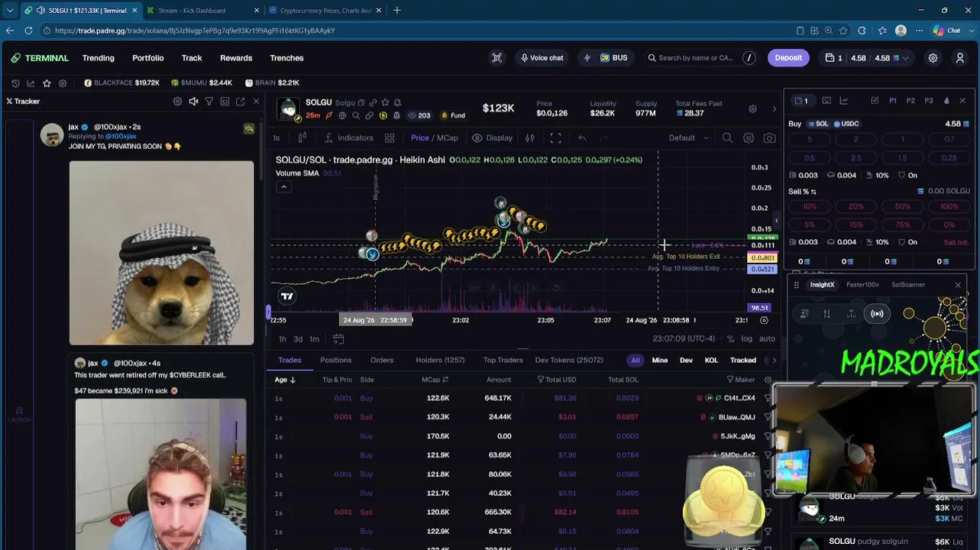Open token header settings gear
The image size is (980, 550).
[x=752, y=108]
